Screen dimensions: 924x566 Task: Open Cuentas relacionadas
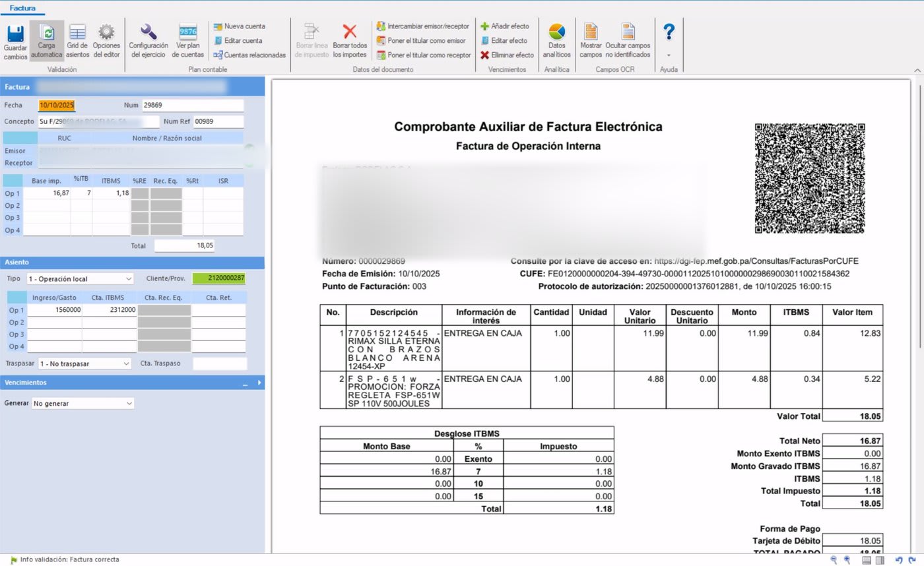(x=249, y=55)
